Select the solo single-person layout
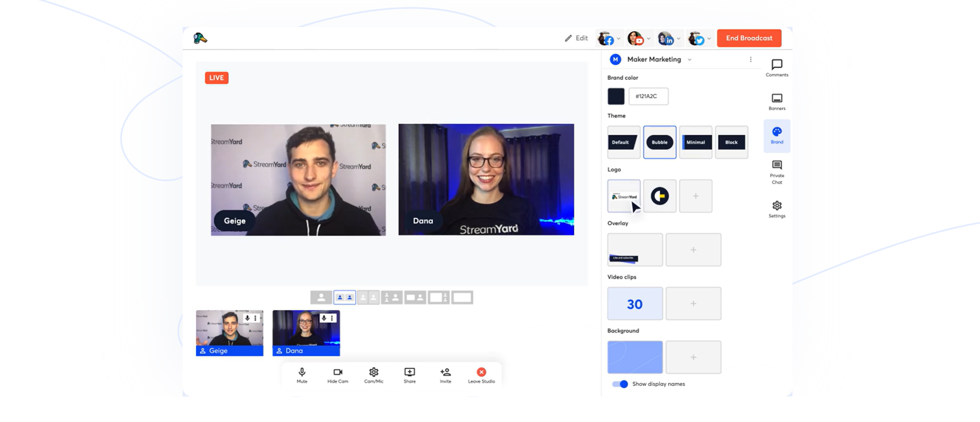This screenshot has width=980, height=422. click(321, 297)
